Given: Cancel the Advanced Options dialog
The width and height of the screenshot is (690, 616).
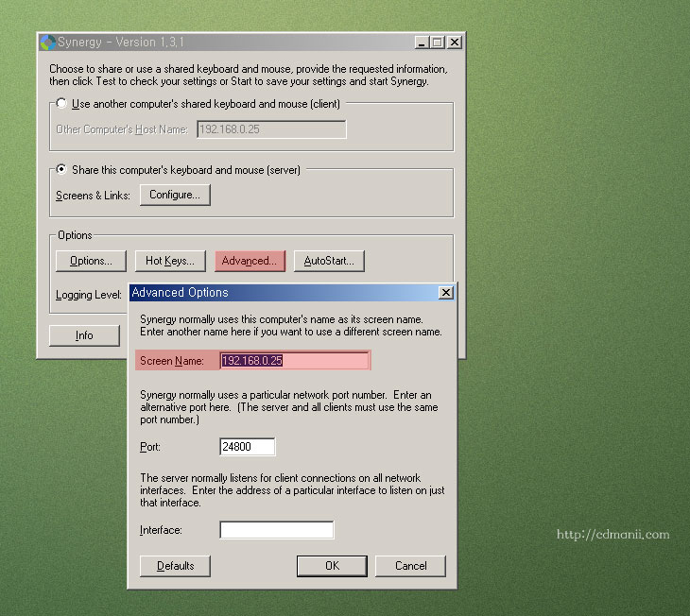Looking at the screenshot, I should [410, 566].
